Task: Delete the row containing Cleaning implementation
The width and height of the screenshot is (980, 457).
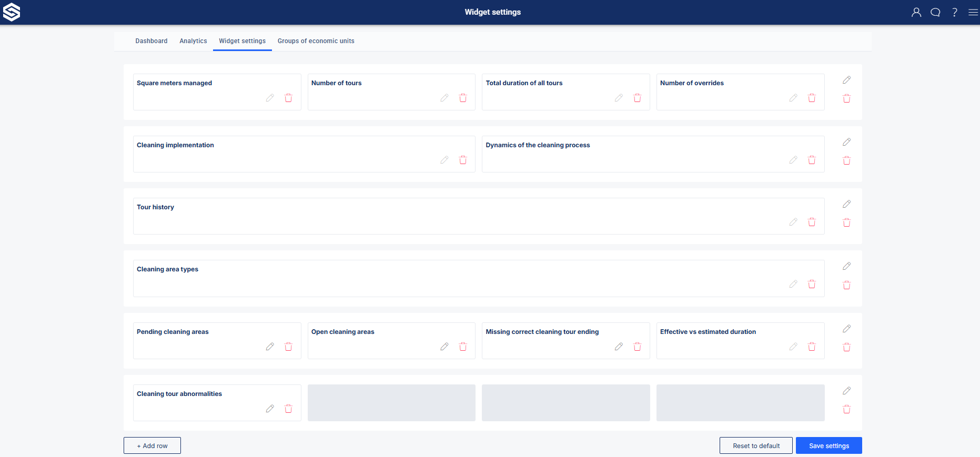Action: pos(846,160)
